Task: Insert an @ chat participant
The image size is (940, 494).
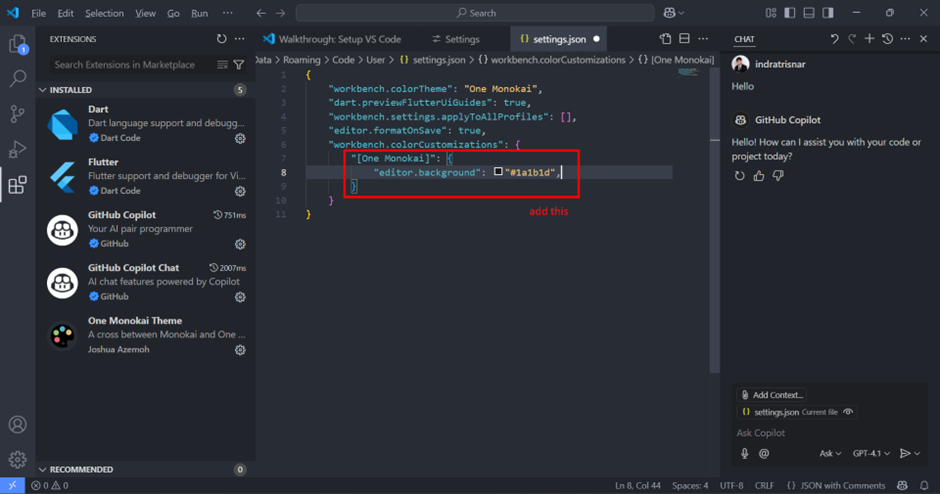Action: pos(764,453)
